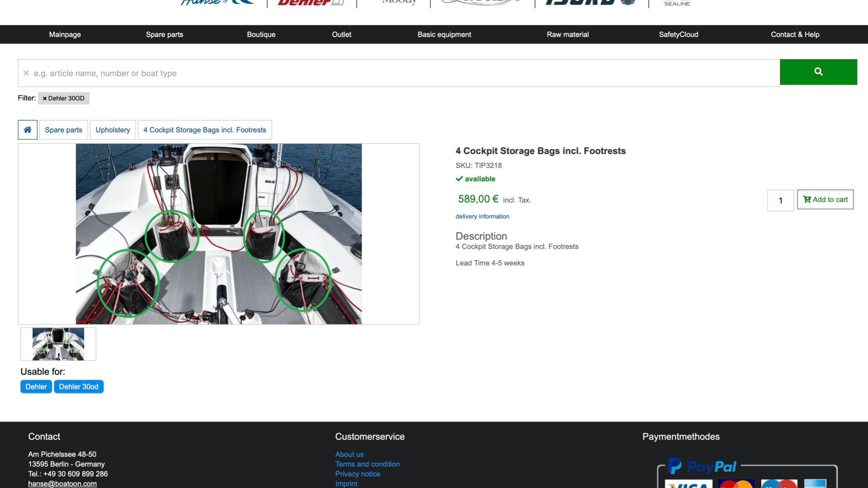Remove the Dehler 30OD filter tag
Viewport: 868px width, 488px height.
click(x=45, y=99)
